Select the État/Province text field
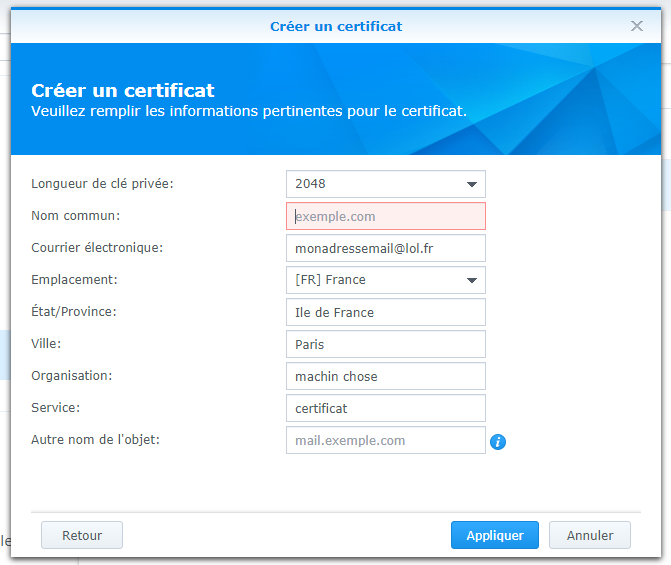 pyautogui.click(x=385, y=312)
